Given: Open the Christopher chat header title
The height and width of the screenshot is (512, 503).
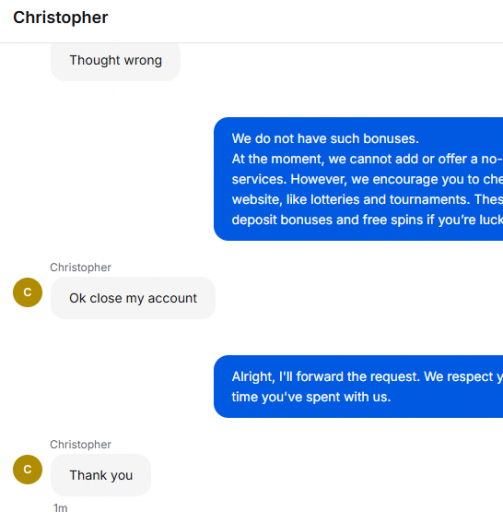Looking at the screenshot, I should pyautogui.click(x=60, y=17).
